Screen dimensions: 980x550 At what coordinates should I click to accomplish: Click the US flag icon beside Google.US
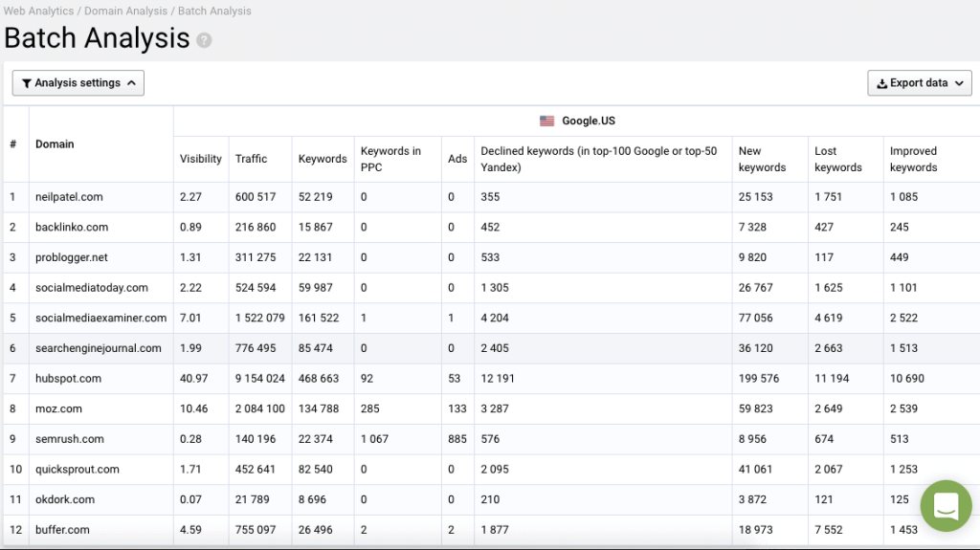(x=546, y=121)
